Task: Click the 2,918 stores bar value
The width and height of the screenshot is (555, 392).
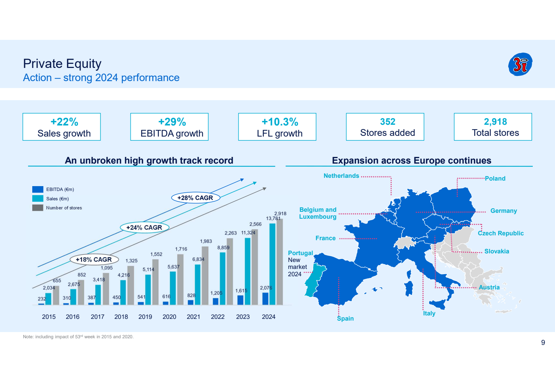Action: point(280,214)
